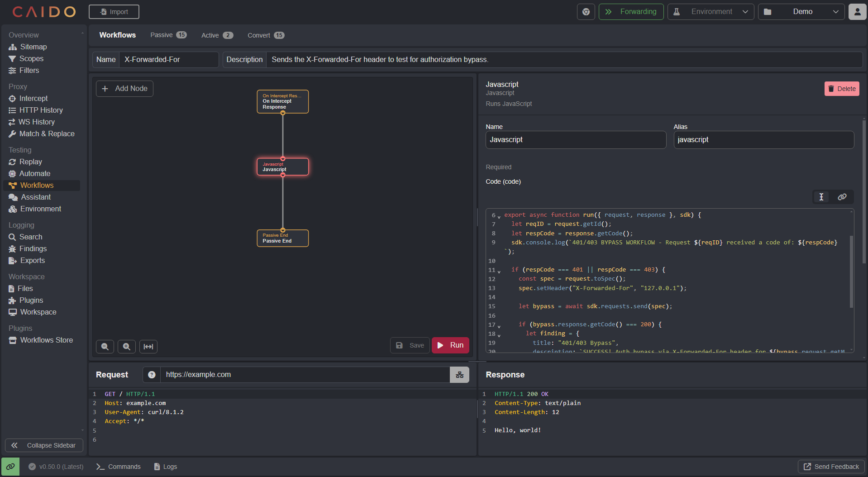This screenshot has width=868, height=477.
Task: Open HTTP History in the sidebar
Action: click(41, 110)
